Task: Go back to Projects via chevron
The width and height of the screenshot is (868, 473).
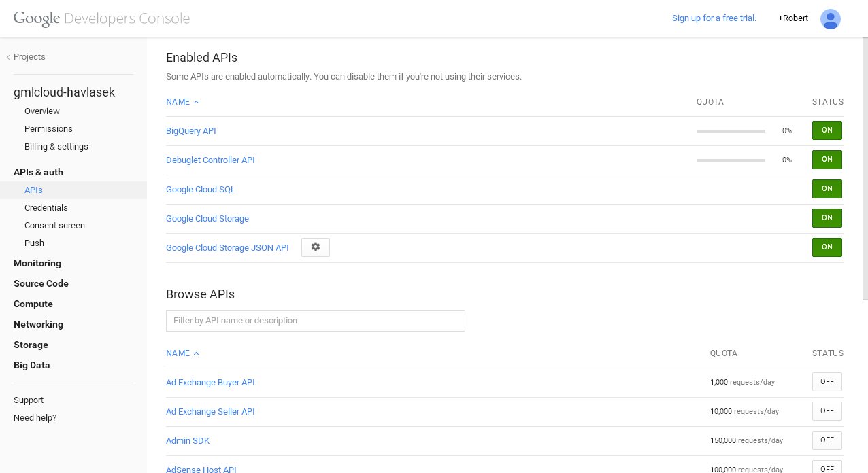Action: click(9, 57)
